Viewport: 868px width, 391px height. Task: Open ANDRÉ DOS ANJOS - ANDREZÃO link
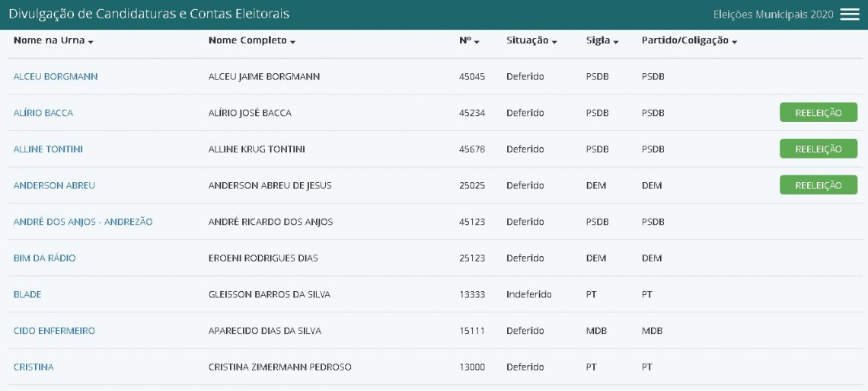tap(83, 222)
